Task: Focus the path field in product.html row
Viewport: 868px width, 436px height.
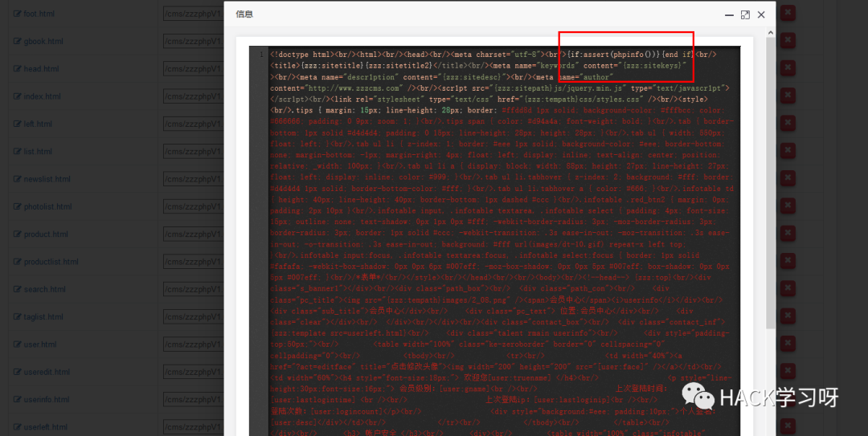Action: 193,234
